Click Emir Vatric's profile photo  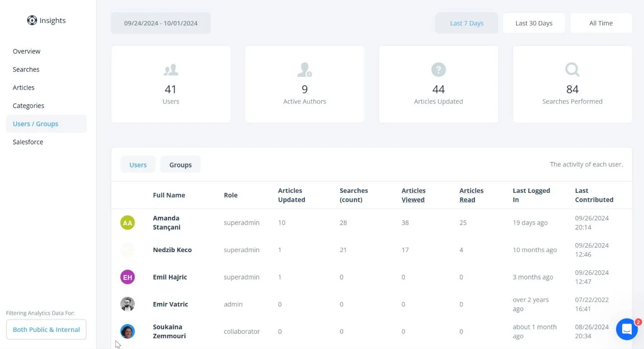127,304
